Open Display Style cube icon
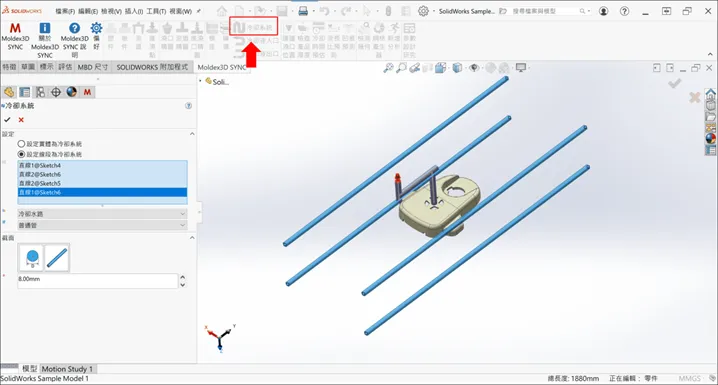This screenshot has height=385, width=718. [457, 68]
